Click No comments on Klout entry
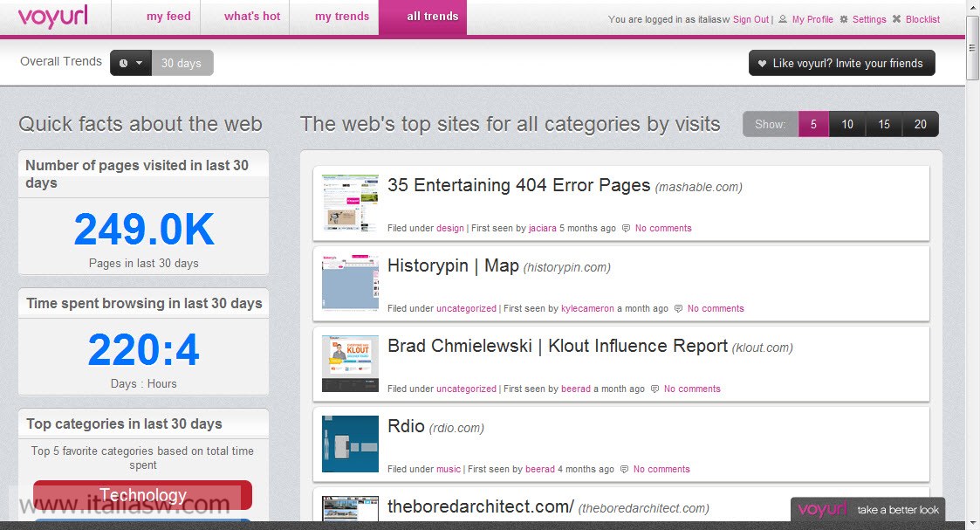 692,389
